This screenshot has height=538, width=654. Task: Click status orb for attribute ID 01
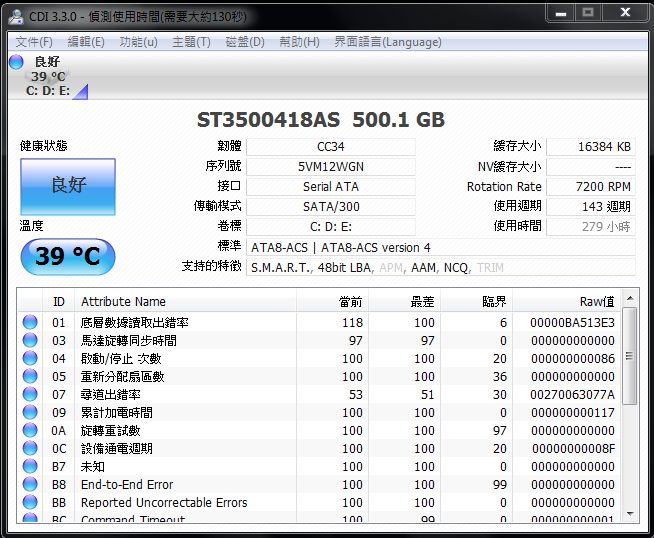click(x=30, y=322)
